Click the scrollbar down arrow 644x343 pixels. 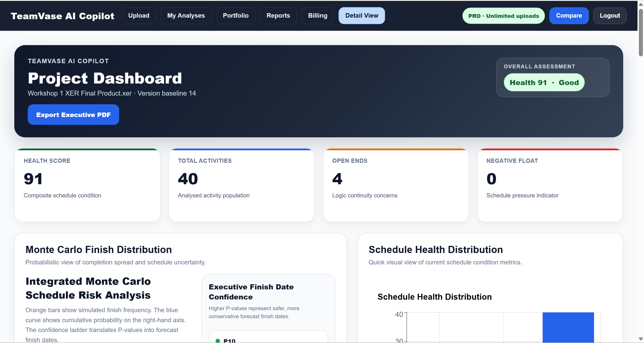(641, 339)
